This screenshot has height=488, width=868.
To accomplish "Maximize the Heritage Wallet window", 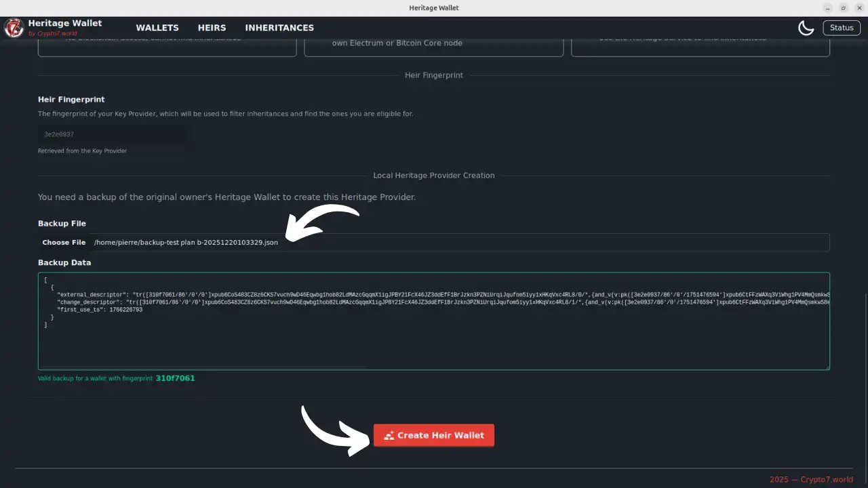I will click(x=843, y=8).
